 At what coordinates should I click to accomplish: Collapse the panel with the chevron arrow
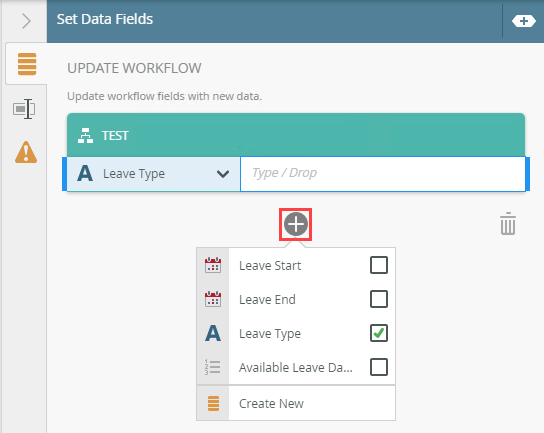(x=26, y=21)
